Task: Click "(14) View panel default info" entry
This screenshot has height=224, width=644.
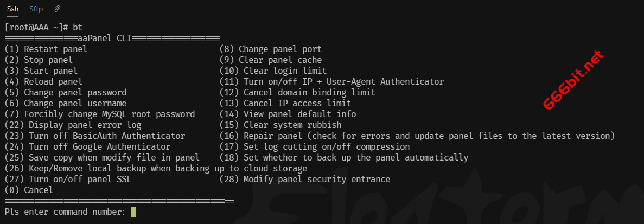Action: coord(288,114)
